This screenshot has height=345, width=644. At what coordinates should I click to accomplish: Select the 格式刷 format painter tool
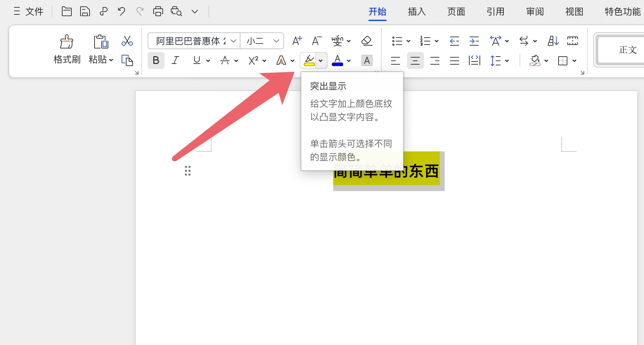tap(66, 49)
